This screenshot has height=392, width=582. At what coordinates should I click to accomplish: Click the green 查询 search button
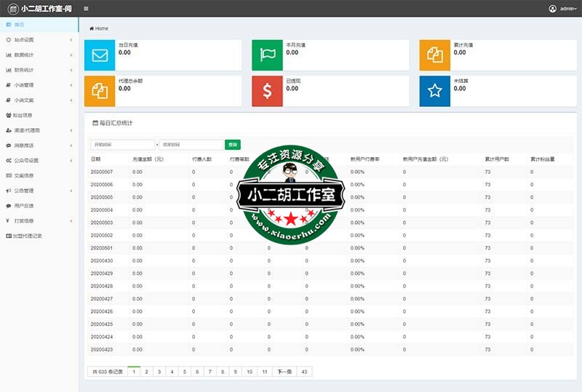pos(233,145)
